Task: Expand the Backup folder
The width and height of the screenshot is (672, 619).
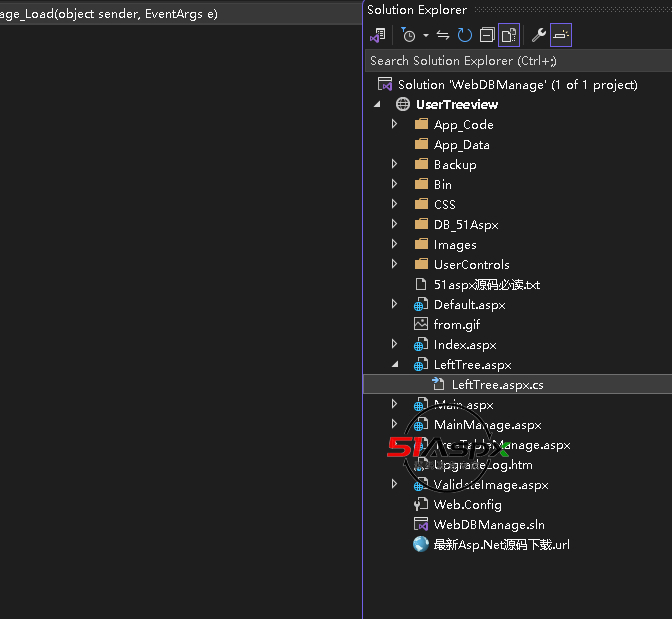Action: click(394, 164)
